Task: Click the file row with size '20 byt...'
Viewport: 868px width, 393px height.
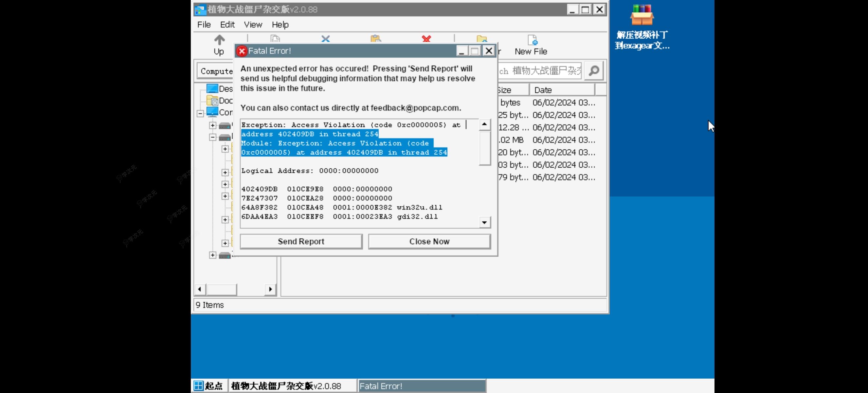Action: (x=547, y=152)
